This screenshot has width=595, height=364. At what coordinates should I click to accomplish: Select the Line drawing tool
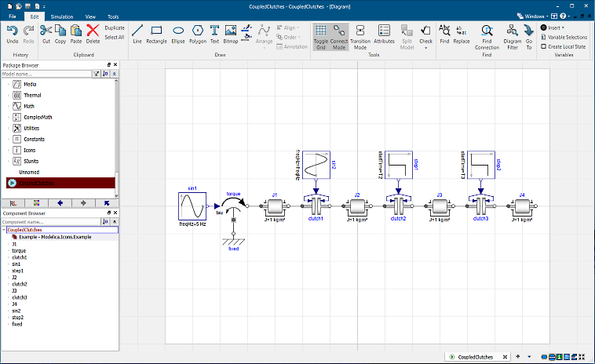(137, 32)
